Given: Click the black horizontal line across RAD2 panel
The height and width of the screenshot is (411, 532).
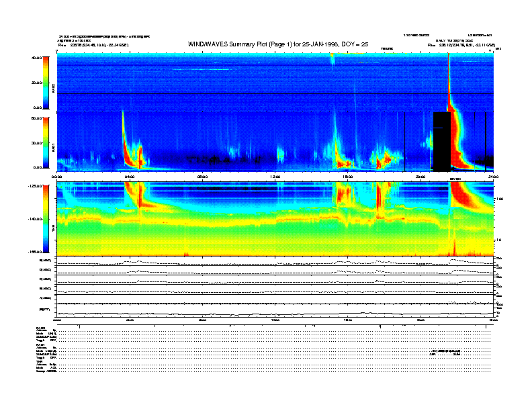Looking at the screenshot, I should coord(275,93).
